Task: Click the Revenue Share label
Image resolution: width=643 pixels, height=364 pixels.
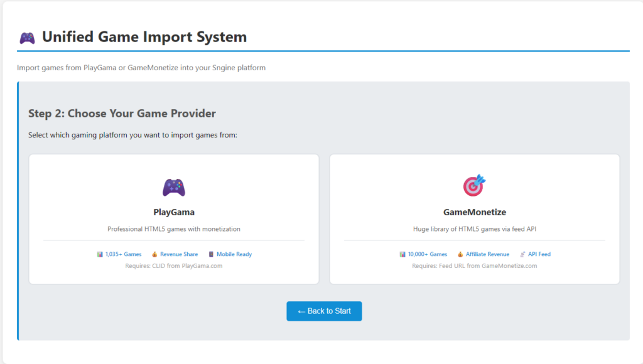Action: click(179, 254)
